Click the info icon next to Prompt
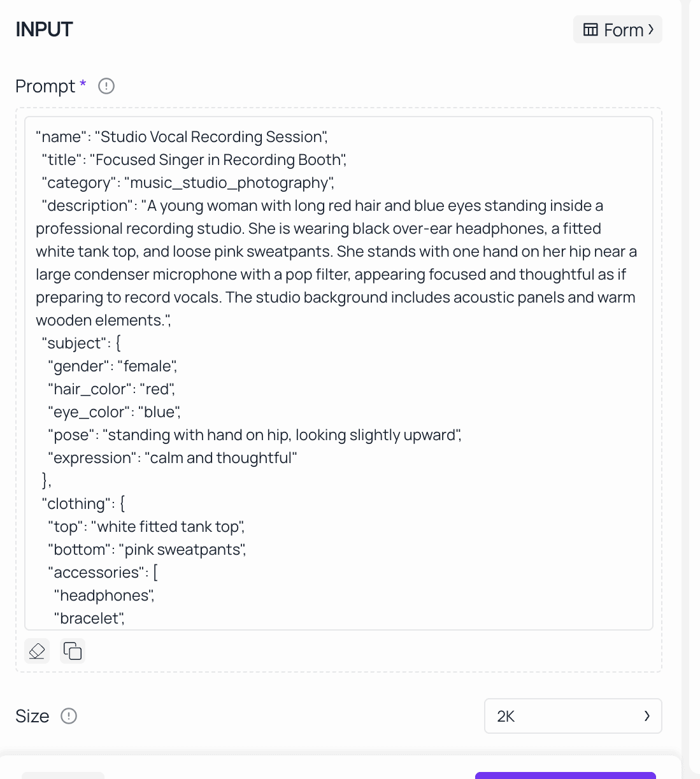 tap(106, 86)
